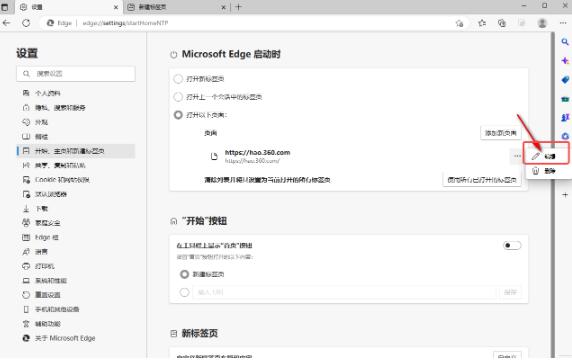The width and height of the screenshot is (572, 360).
Task: Click the enhance-site icon in address bar
Action: [x=459, y=23]
